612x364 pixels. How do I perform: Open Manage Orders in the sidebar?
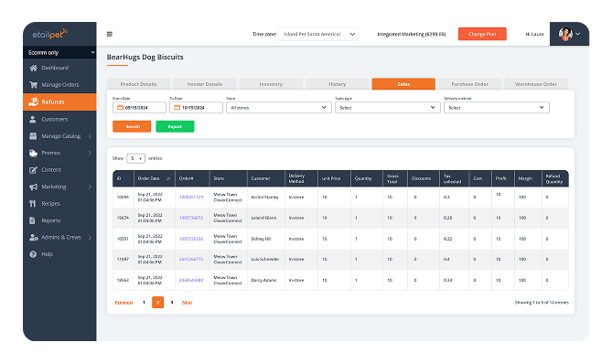[59, 85]
